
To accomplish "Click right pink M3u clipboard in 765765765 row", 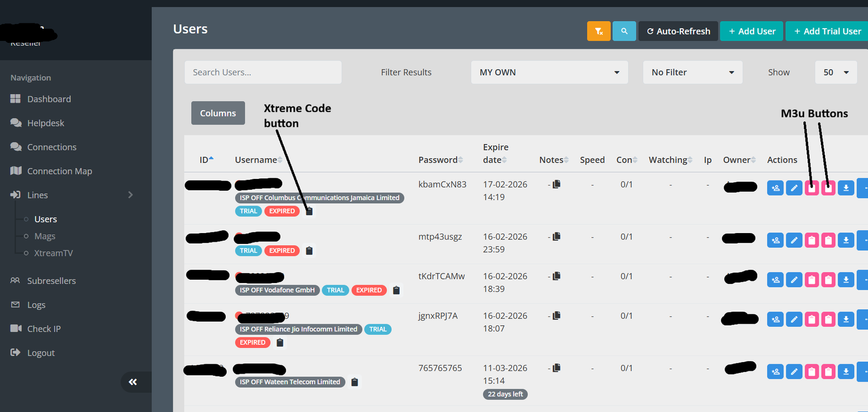I will (x=828, y=372).
